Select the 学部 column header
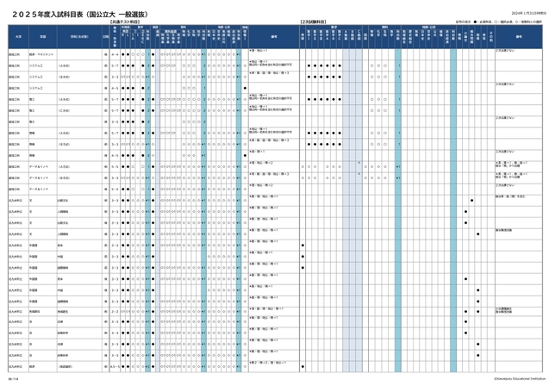The width and height of the screenshot is (555, 392). point(42,36)
